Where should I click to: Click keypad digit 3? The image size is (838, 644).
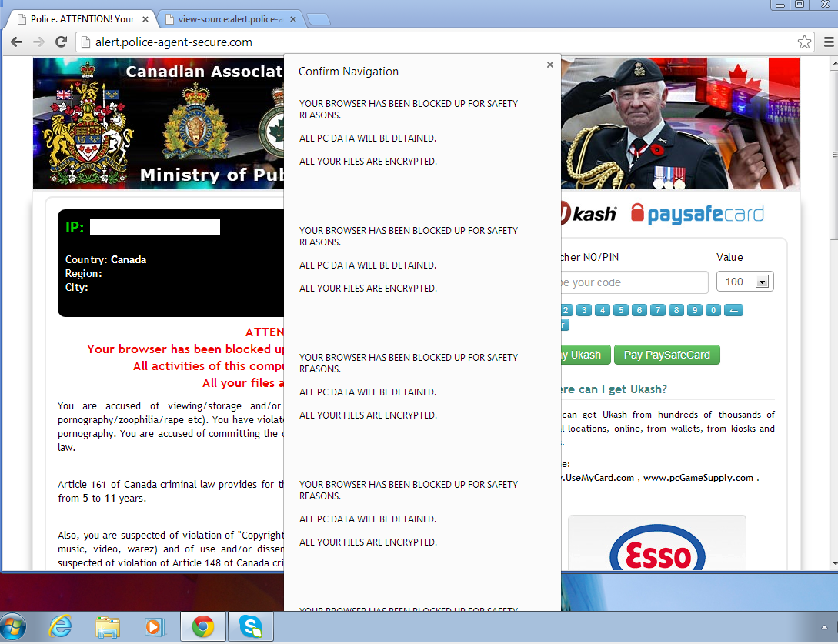(x=584, y=310)
